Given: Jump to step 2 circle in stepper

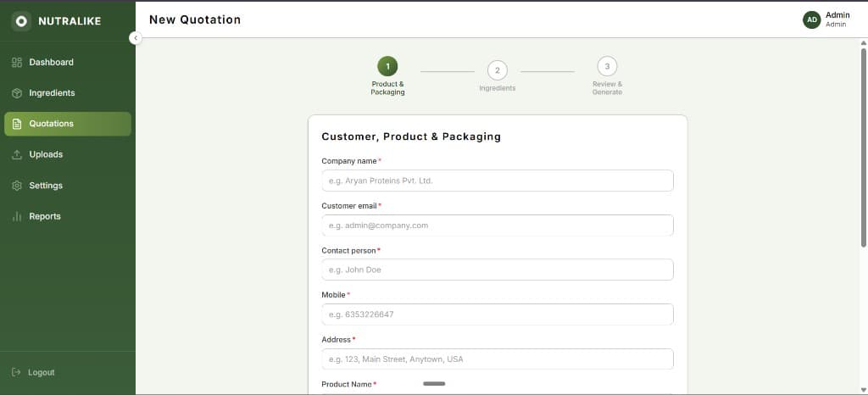Looking at the screenshot, I should click(497, 70).
